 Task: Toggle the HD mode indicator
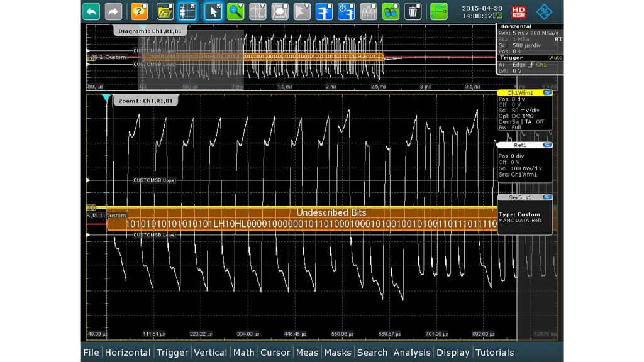pos(518,11)
